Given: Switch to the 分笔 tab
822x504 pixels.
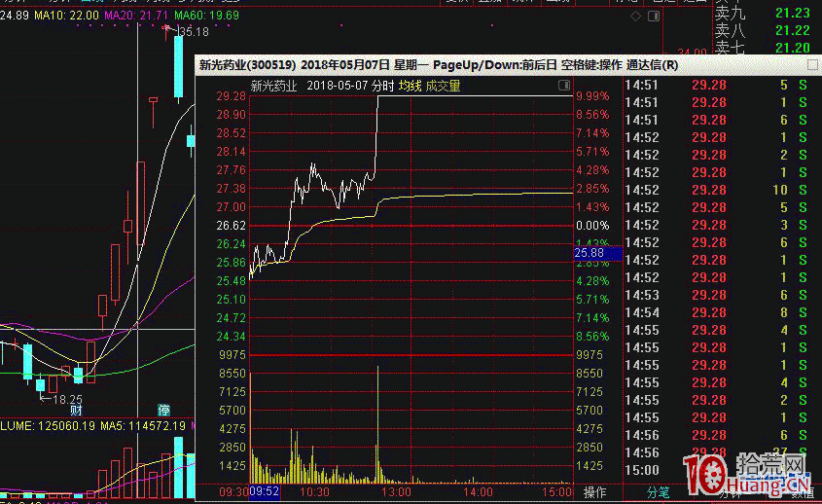Looking at the screenshot, I should pos(659,492).
